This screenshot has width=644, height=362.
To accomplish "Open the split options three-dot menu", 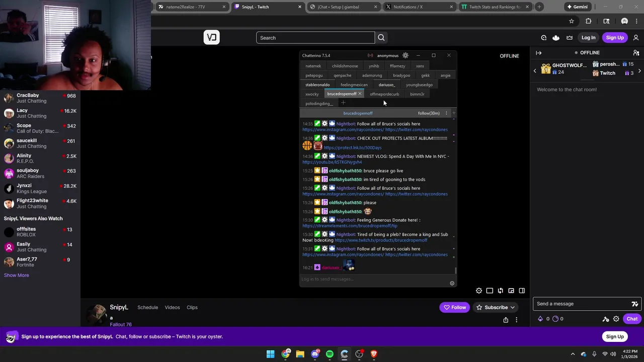I will click(x=446, y=113).
